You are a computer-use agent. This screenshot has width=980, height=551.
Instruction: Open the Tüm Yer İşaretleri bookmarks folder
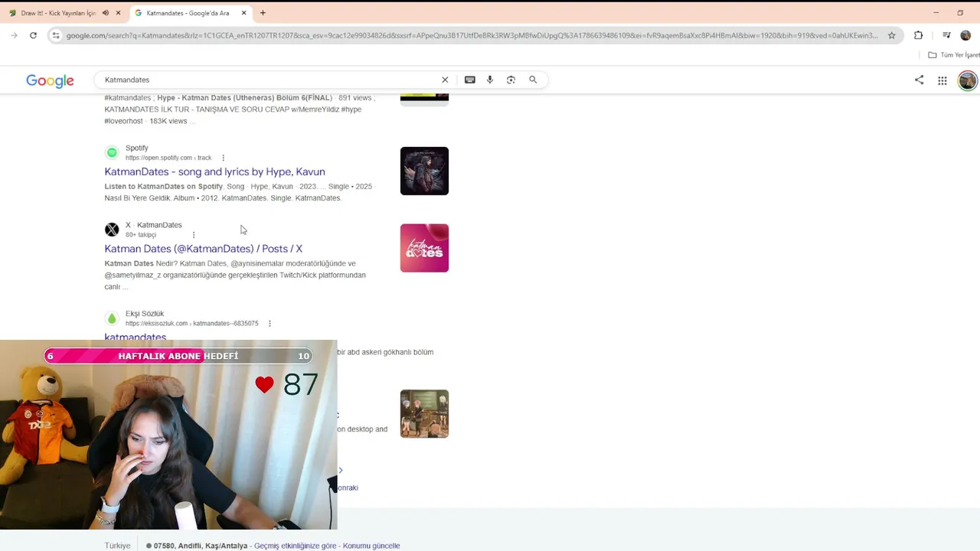(x=954, y=55)
